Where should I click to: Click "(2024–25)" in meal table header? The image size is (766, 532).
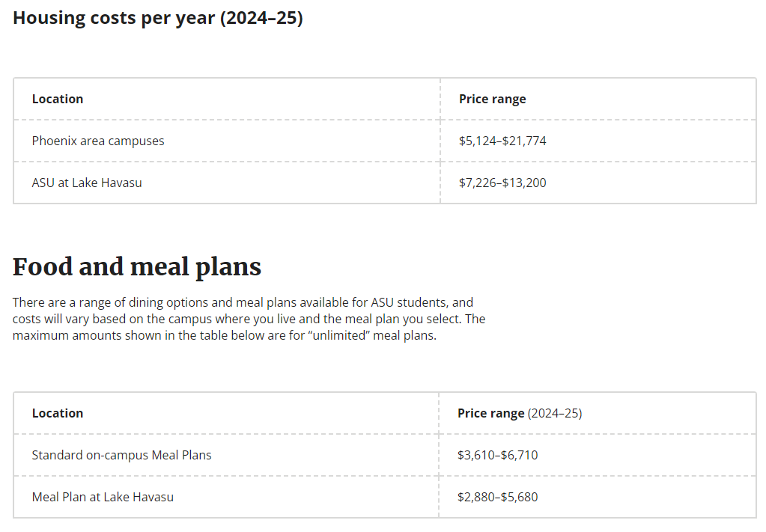point(555,413)
